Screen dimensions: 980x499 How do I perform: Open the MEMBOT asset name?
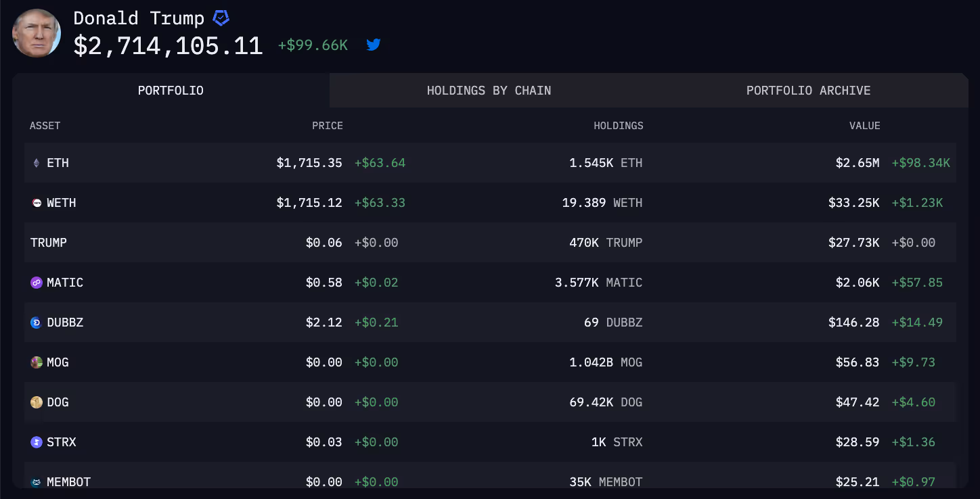(69, 482)
